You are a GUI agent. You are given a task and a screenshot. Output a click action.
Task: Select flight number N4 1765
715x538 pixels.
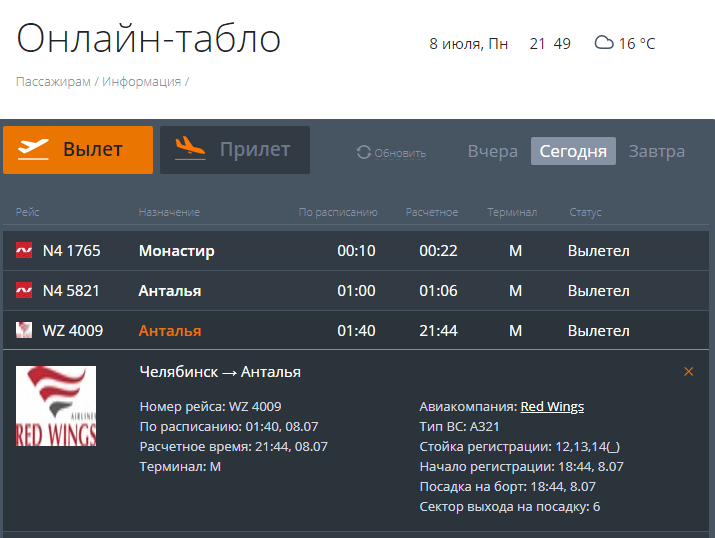[x=72, y=251]
